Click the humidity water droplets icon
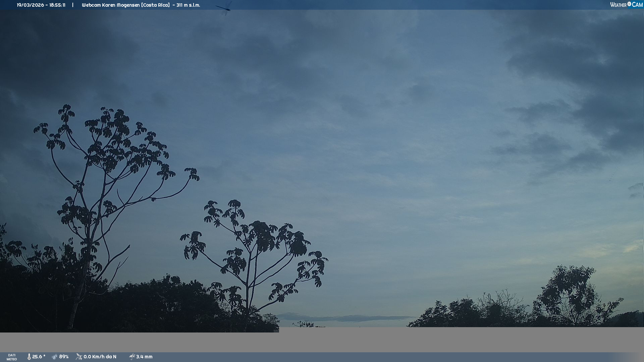The width and height of the screenshot is (644, 362). click(x=55, y=357)
